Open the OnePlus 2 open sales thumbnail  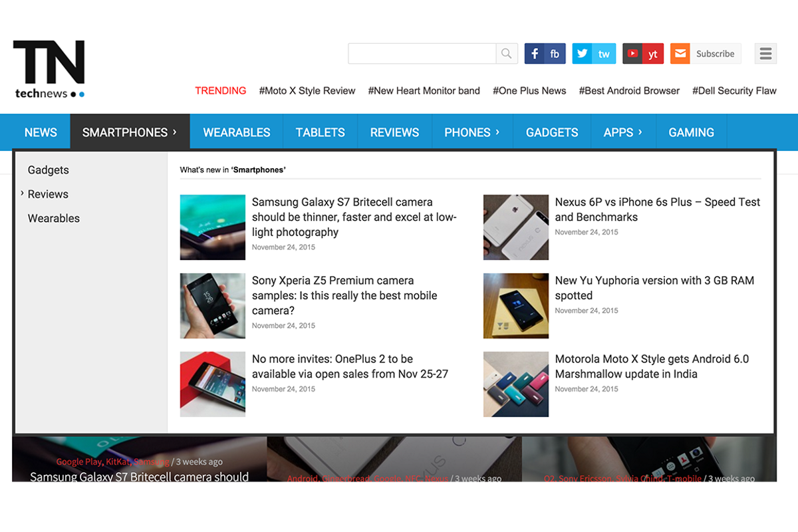[213, 384]
